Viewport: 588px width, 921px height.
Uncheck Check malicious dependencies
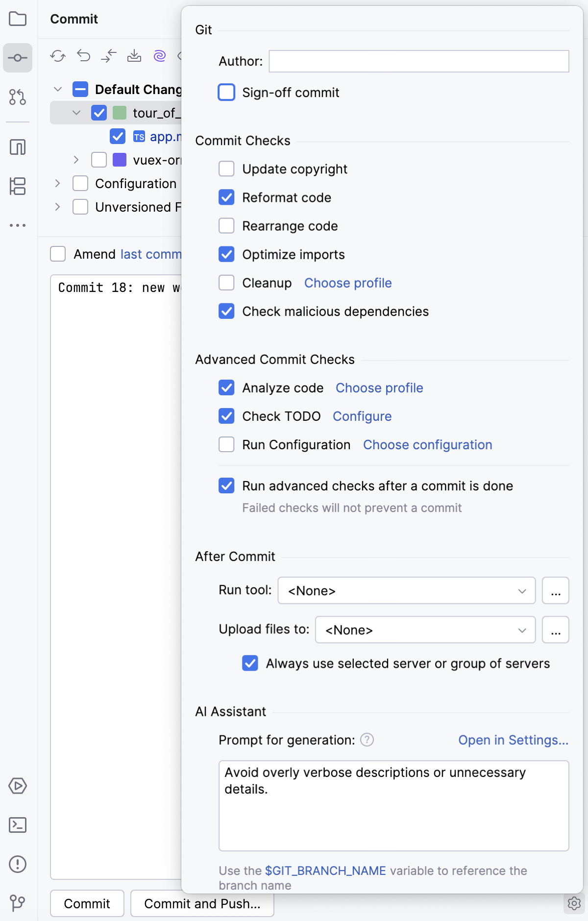tap(226, 311)
